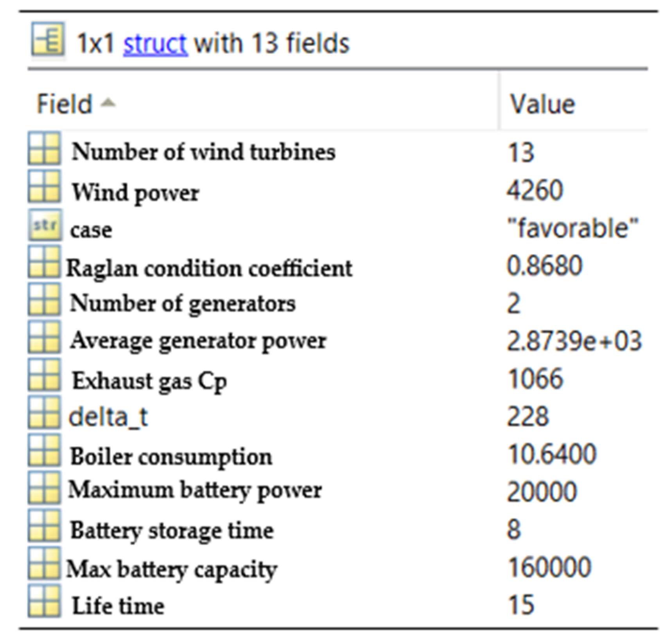671x644 pixels.
Task: Click the Field sort arrow indicator
Action: [108, 102]
